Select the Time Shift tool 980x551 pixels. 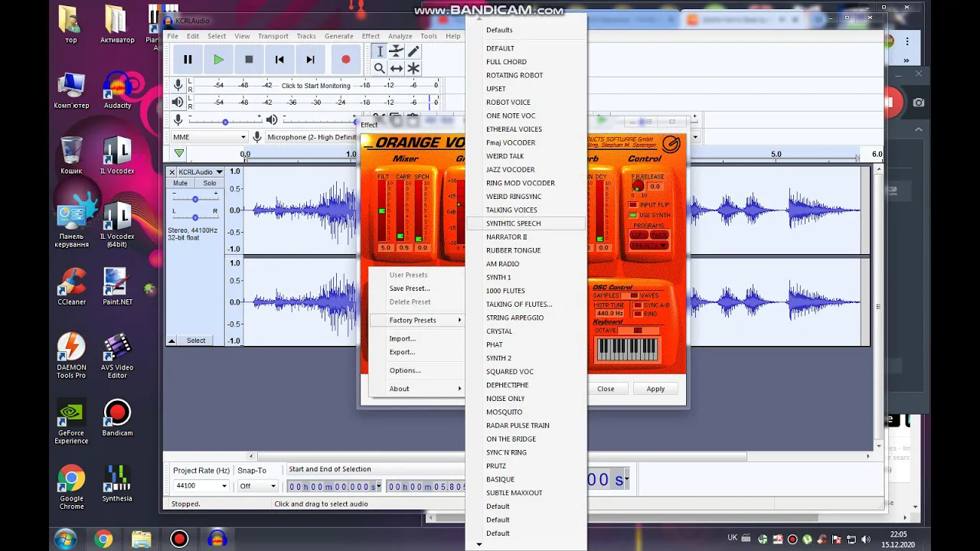click(x=397, y=68)
